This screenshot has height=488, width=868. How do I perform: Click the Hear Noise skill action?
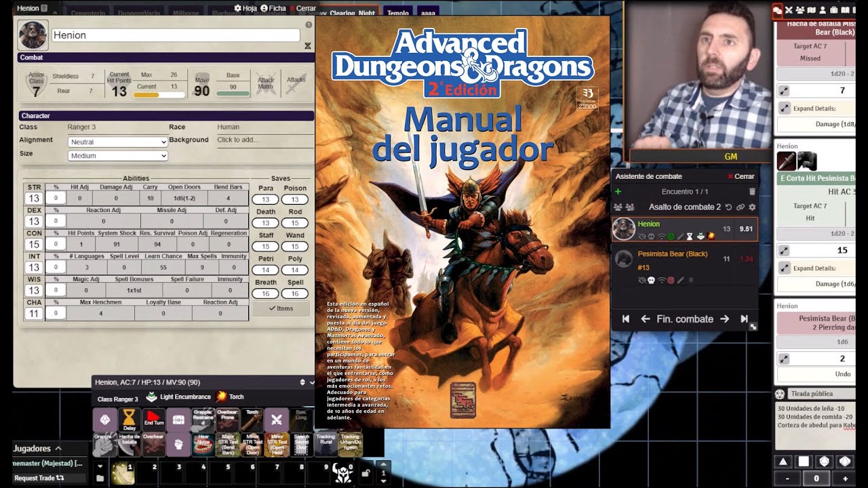coord(203,445)
